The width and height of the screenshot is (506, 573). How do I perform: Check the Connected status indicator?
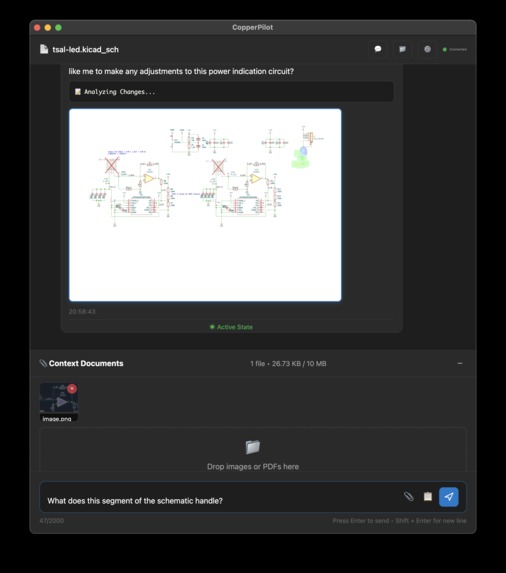[454, 49]
